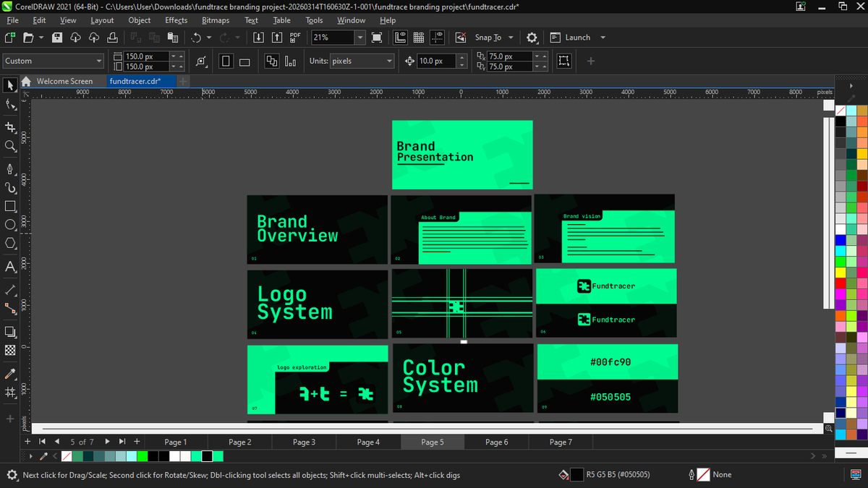Toggle Show Grid in the toolbar

tap(419, 38)
